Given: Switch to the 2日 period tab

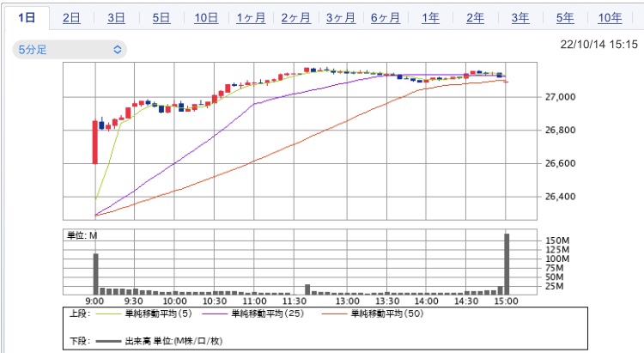Looking at the screenshot, I should tap(71, 18).
